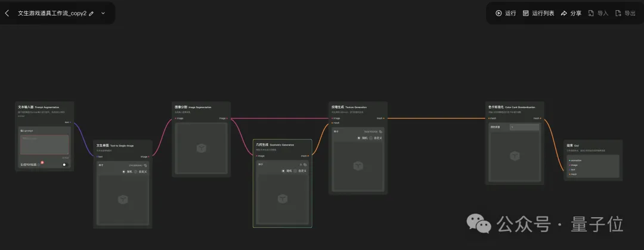Viewport: 644px width, 250px height.
Task: Select 自定义 radio in the 几何生成 node
Action: [295, 171]
